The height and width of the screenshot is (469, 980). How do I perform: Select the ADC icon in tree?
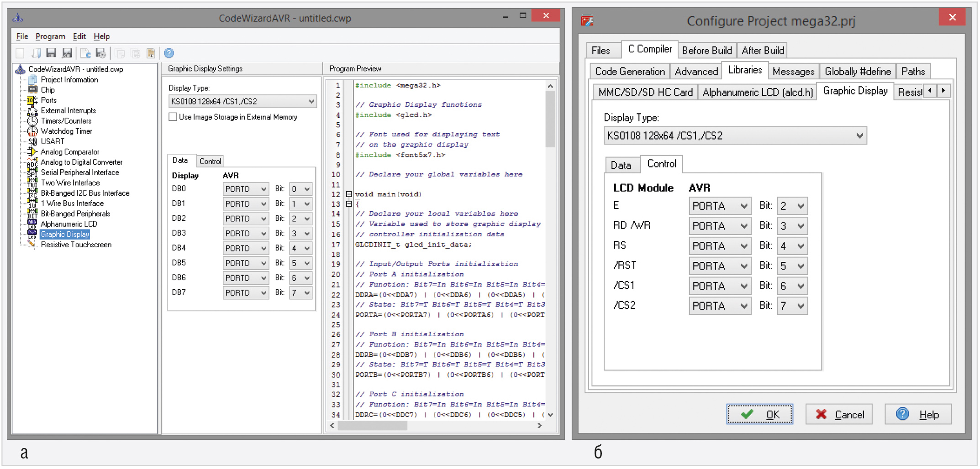[x=32, y=162]
